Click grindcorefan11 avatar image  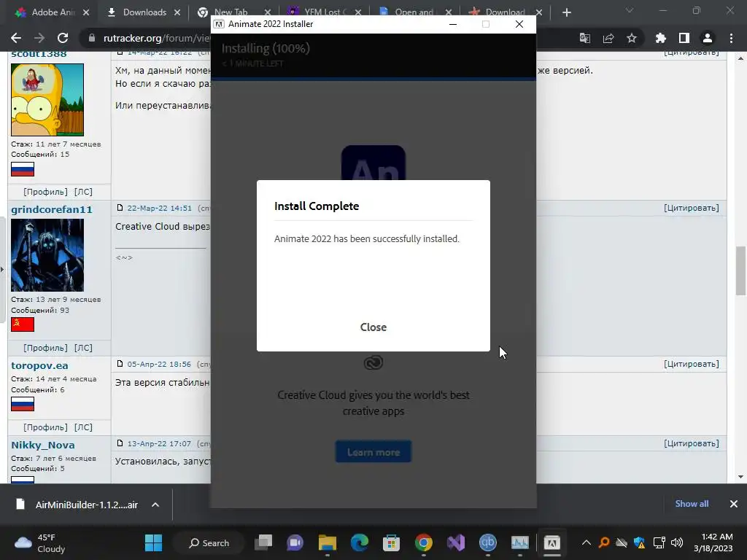point(47,255)
